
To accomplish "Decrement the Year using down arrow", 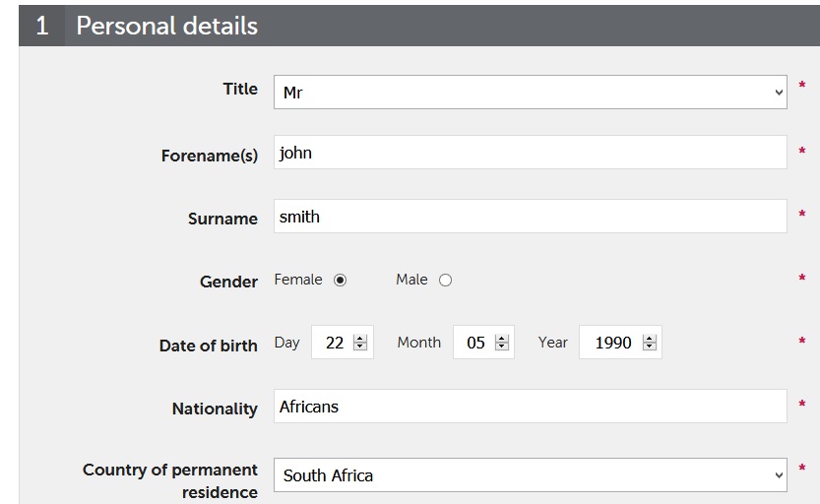I will tap(649, 347).
